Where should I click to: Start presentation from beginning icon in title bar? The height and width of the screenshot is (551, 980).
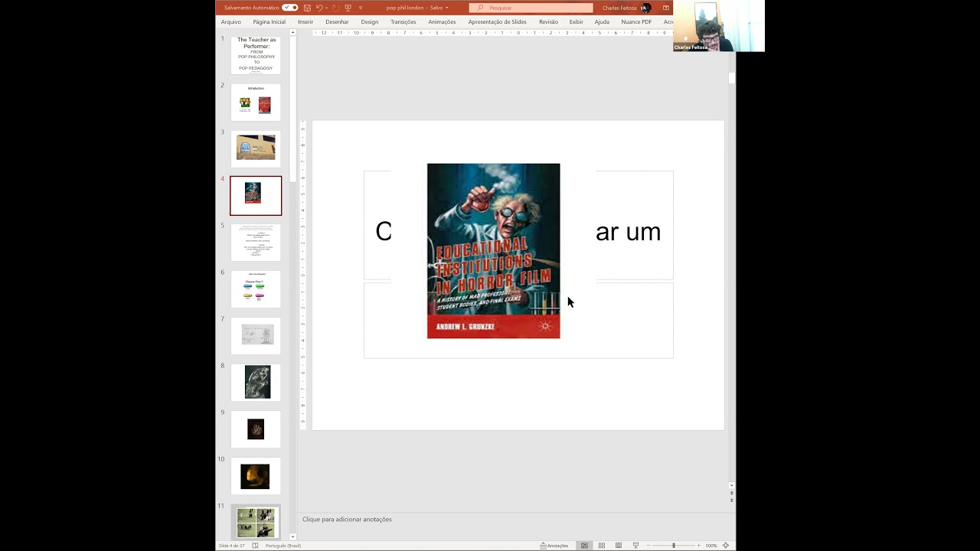click(348, 8)
